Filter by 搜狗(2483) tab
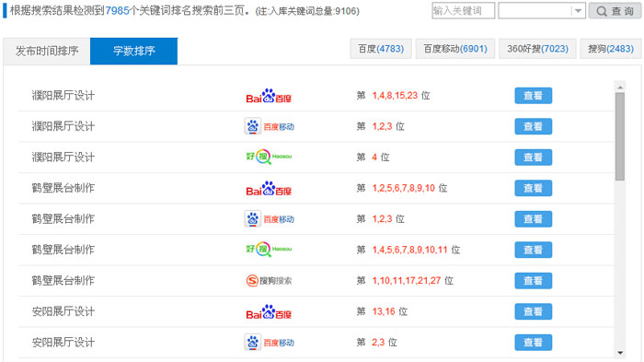This screenshot has height=362, width=644. pos(611,49)
